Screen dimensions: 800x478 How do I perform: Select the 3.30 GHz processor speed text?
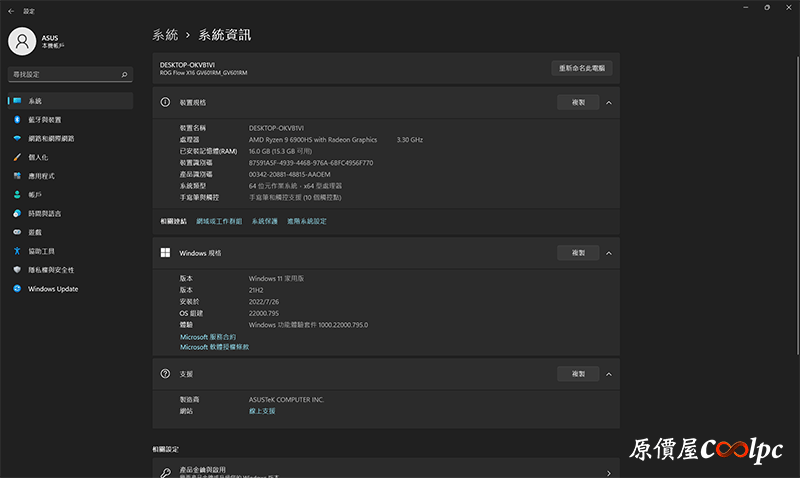click(410, 140)
